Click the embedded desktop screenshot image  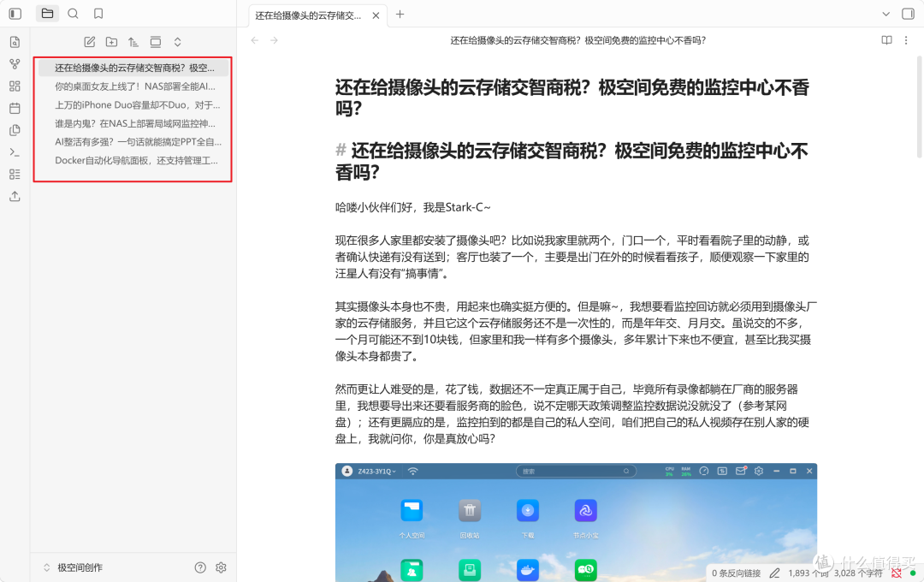point(576,522)
